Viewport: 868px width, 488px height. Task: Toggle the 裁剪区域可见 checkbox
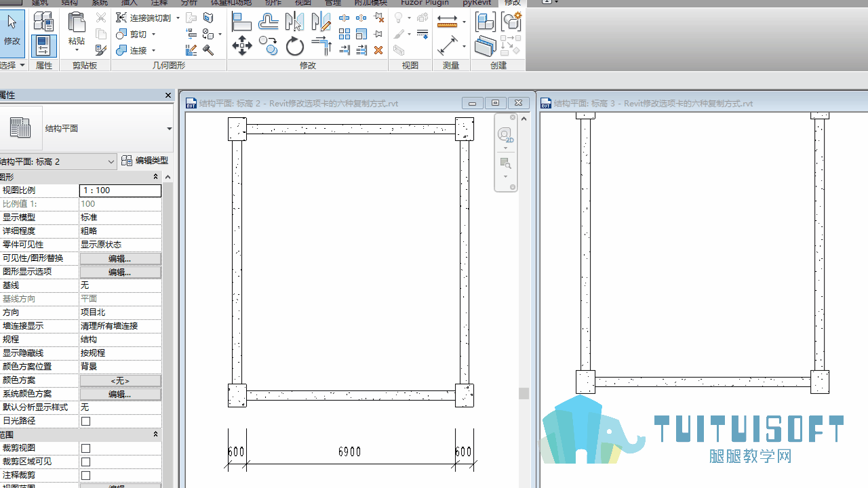click(x=86, y=462)
